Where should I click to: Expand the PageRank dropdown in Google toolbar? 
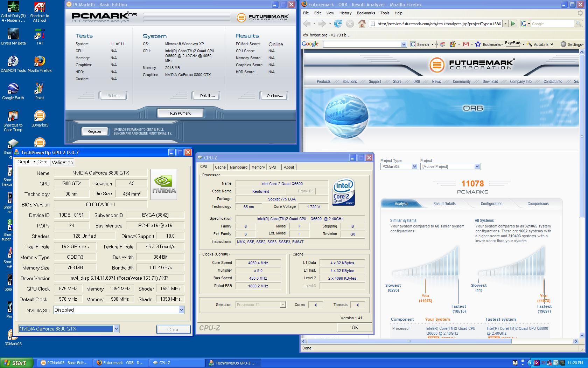pyautogui.click(x=523, y=45)
